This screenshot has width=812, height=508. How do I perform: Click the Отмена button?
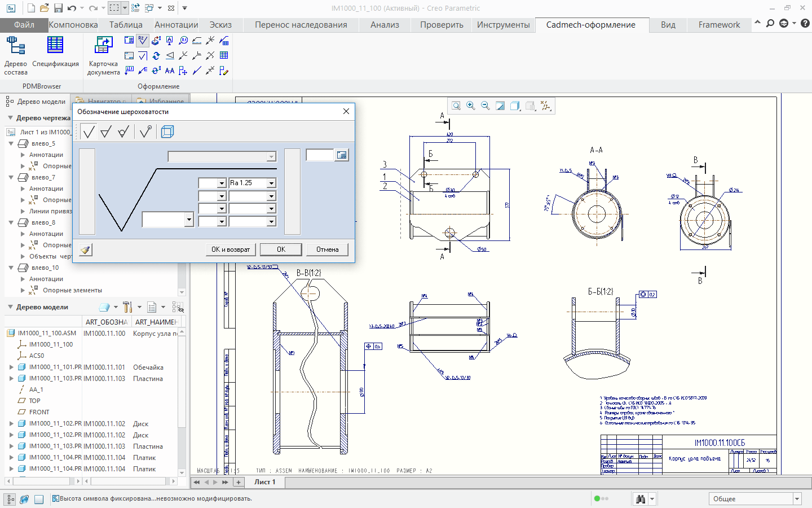(327, 249)
